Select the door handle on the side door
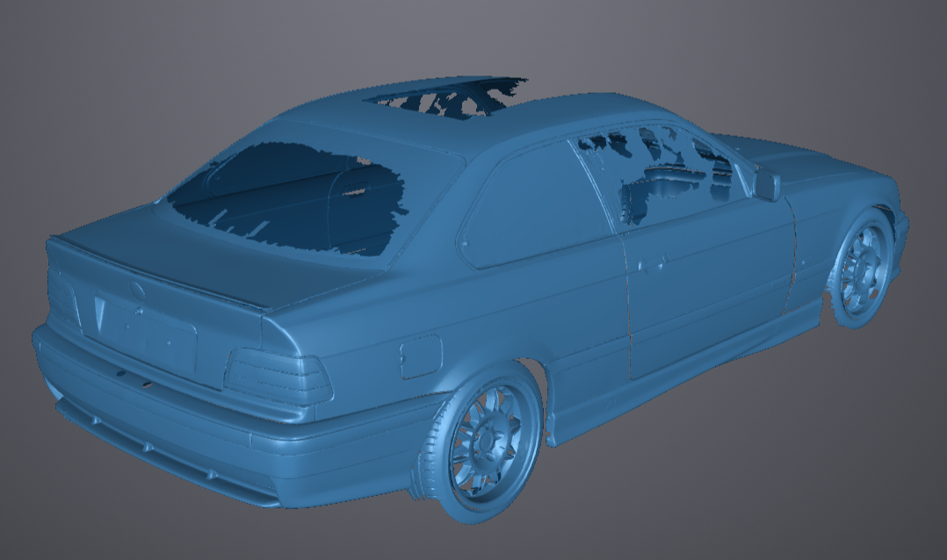The image size is (947, 560). coord(652,263)
